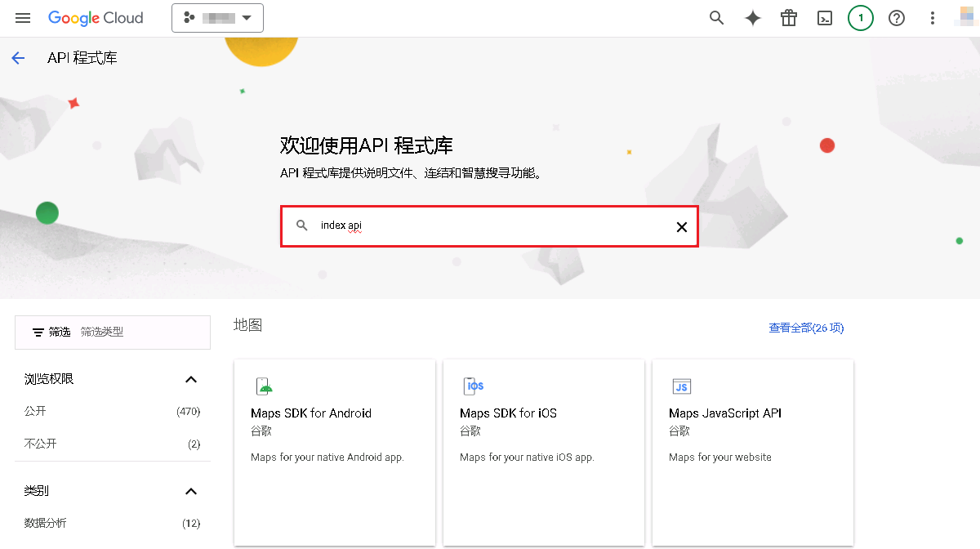Clear the search with the X button
This screenshot has height=549, width=980.
682,227
